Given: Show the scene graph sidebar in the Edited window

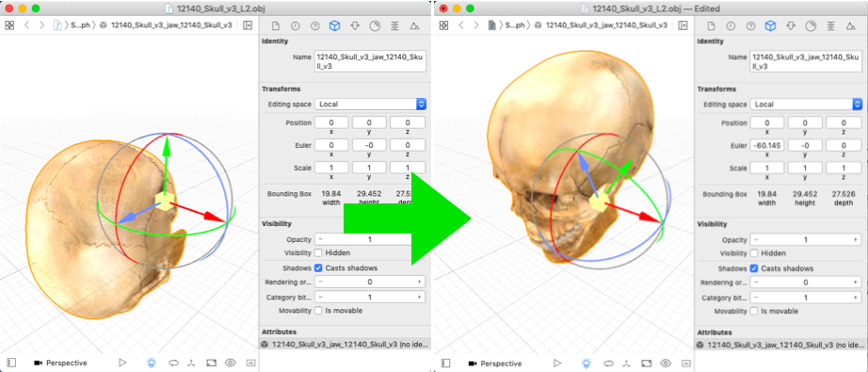Looking at the screenshot, I should (x=445, y=364).
